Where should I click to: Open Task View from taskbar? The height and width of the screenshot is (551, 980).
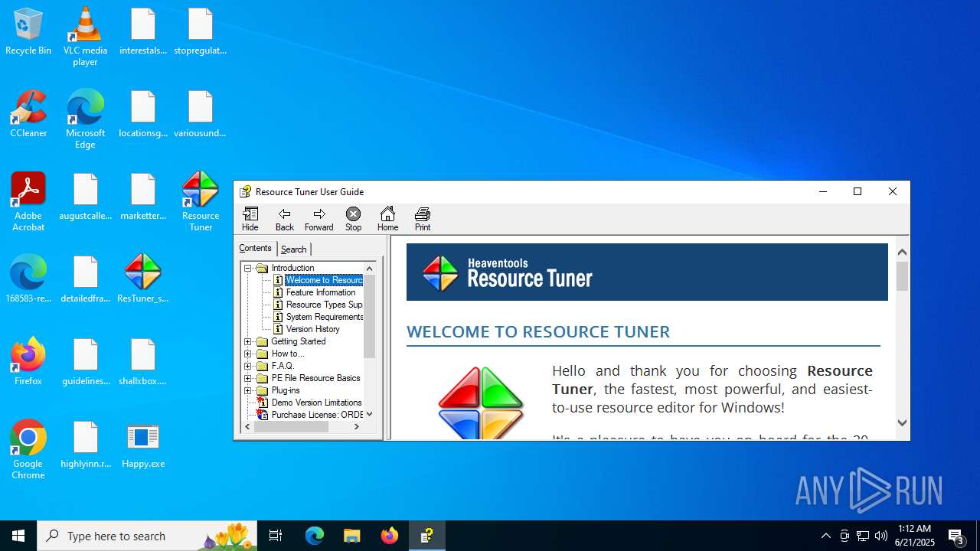(276, 536)
